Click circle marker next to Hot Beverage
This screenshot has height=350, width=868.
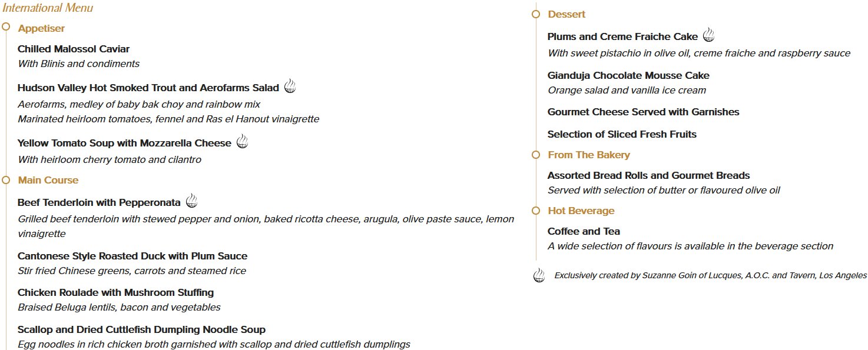coord(536,210)
